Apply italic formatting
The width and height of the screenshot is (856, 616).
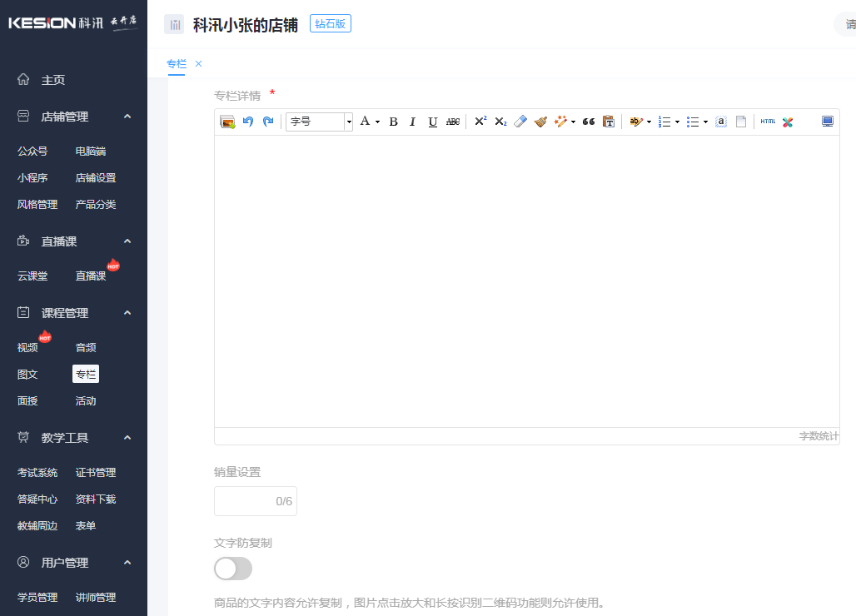(x=412, y=122)
